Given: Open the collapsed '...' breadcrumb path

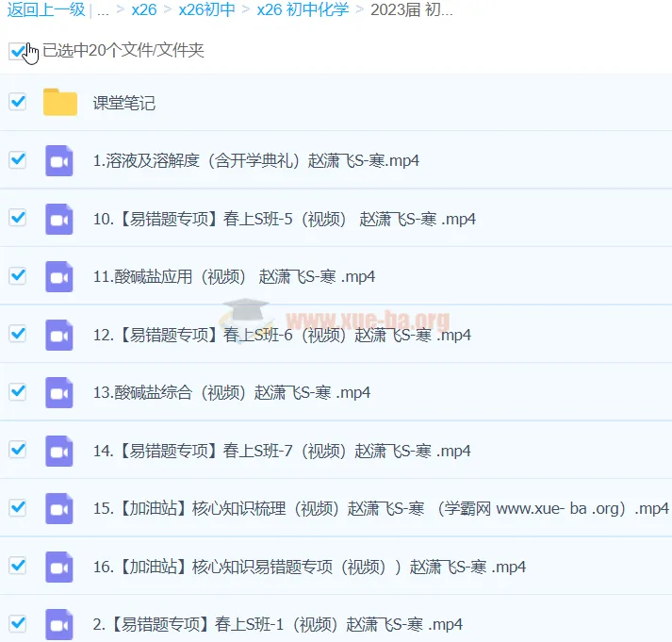Looking at the screenshot, I should click(103, 10).
